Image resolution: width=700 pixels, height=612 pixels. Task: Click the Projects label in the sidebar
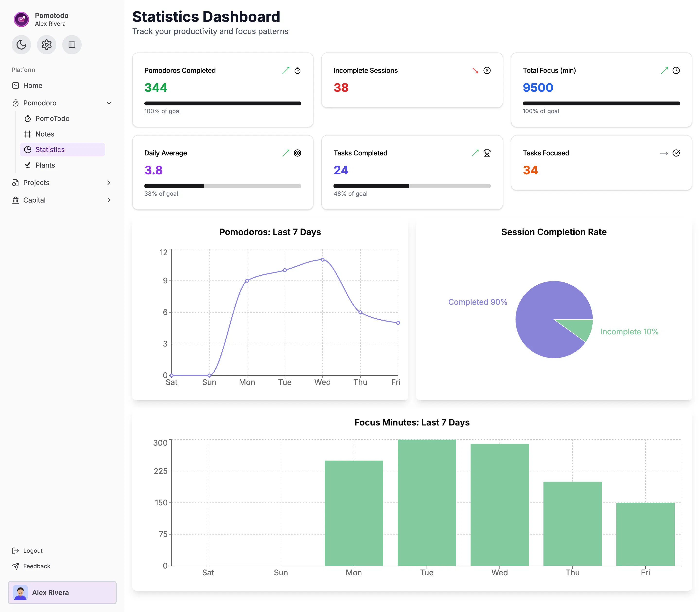[x=36, y=183]
